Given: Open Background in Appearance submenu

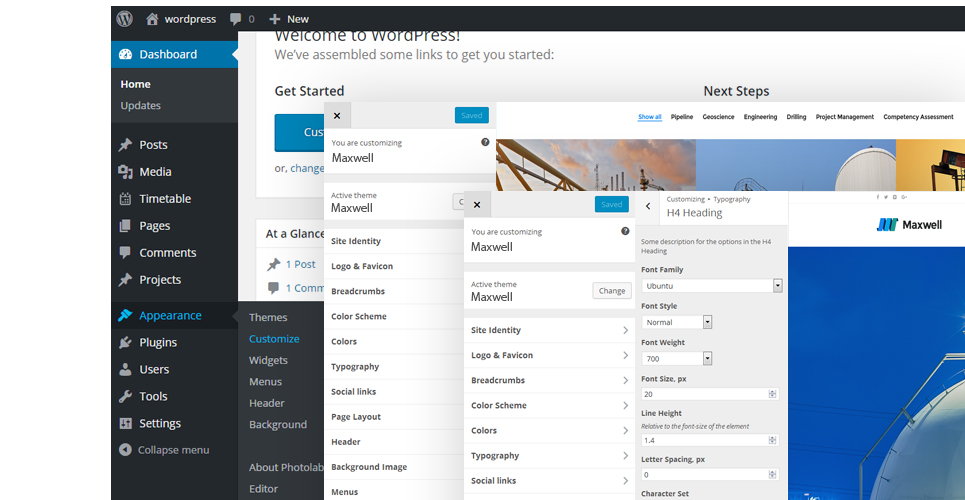Looking at the screenshot, I should (278, 424).
